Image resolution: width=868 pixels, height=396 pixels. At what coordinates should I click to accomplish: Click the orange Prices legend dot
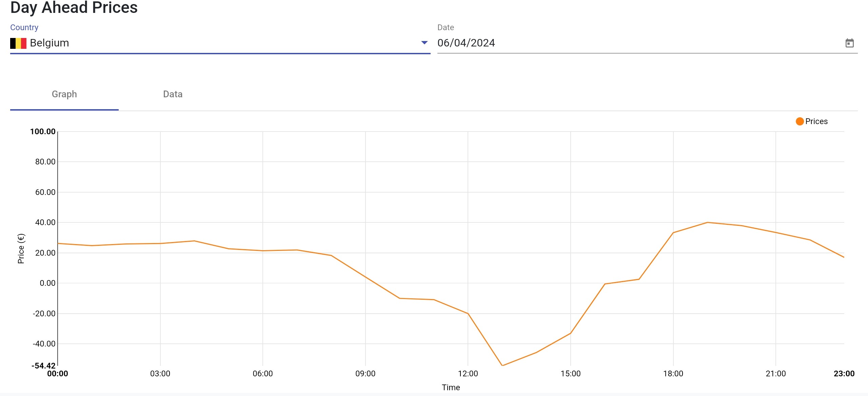click(800, 121)
